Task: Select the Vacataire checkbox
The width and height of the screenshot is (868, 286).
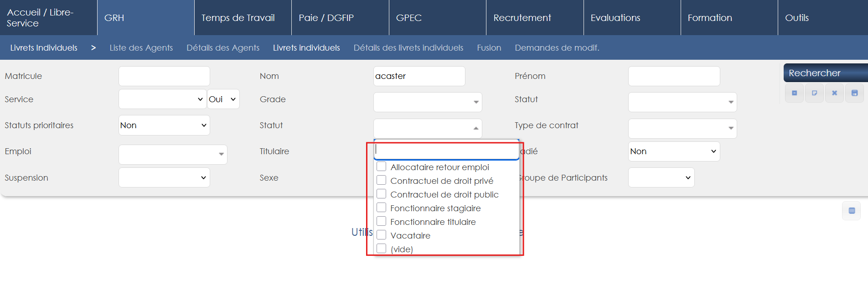Action: pos(382,235)
